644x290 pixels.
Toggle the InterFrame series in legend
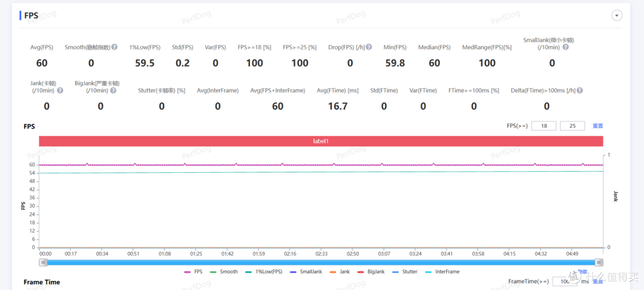click(442, 272)
